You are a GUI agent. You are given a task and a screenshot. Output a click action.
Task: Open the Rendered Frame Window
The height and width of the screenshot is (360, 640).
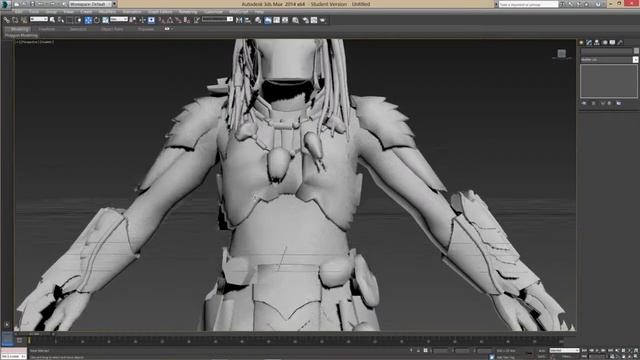pos(314,20)
